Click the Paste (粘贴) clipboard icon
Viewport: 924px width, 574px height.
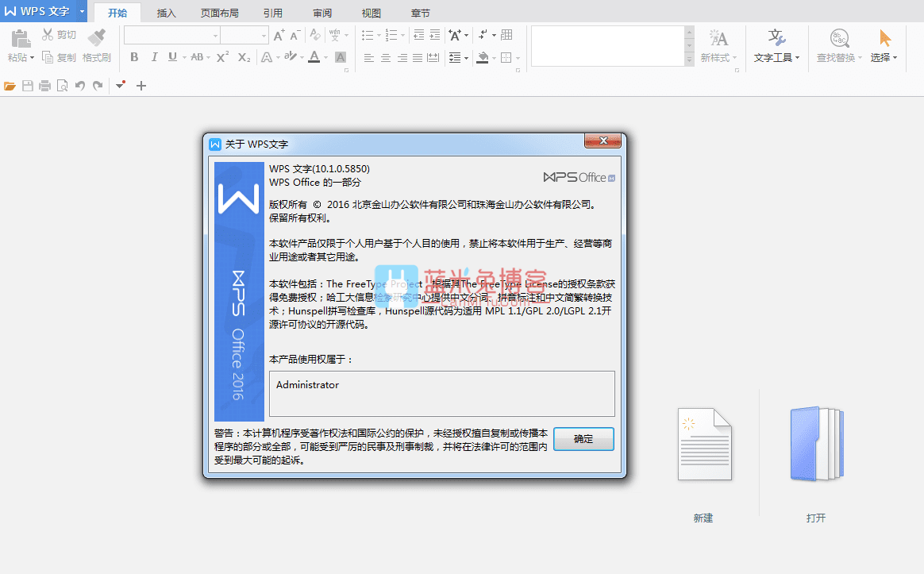tap(21, 38)
